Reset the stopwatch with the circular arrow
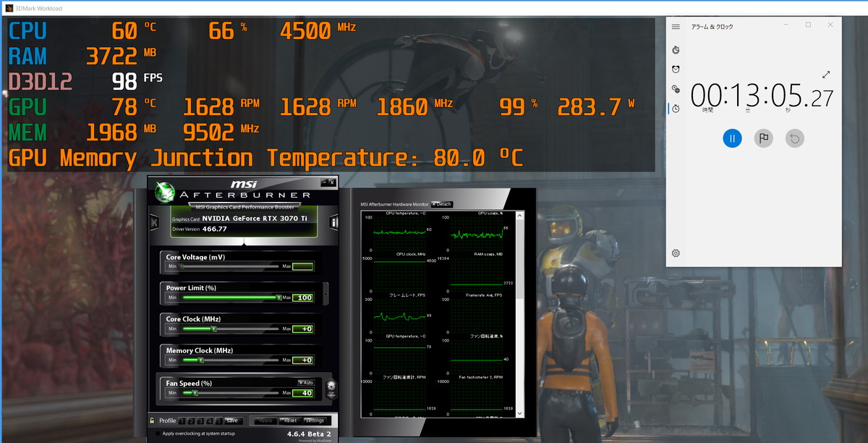 (x=794, y=138)
